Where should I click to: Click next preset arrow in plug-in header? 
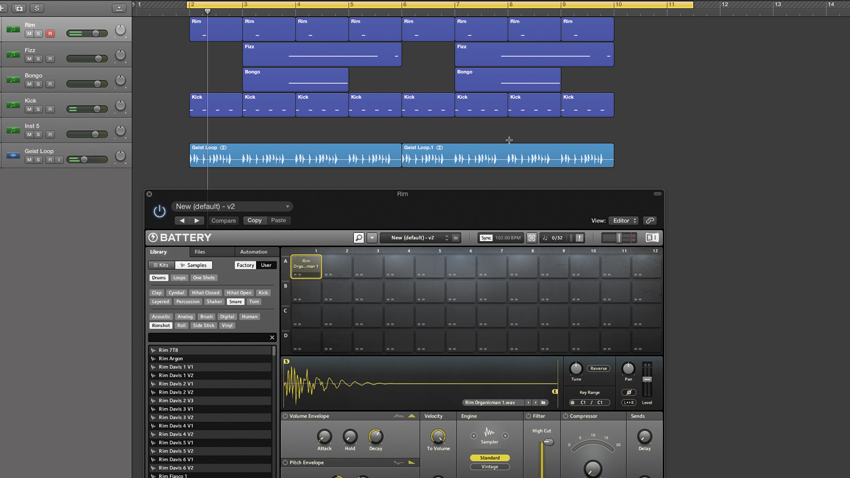click(197, 221)
